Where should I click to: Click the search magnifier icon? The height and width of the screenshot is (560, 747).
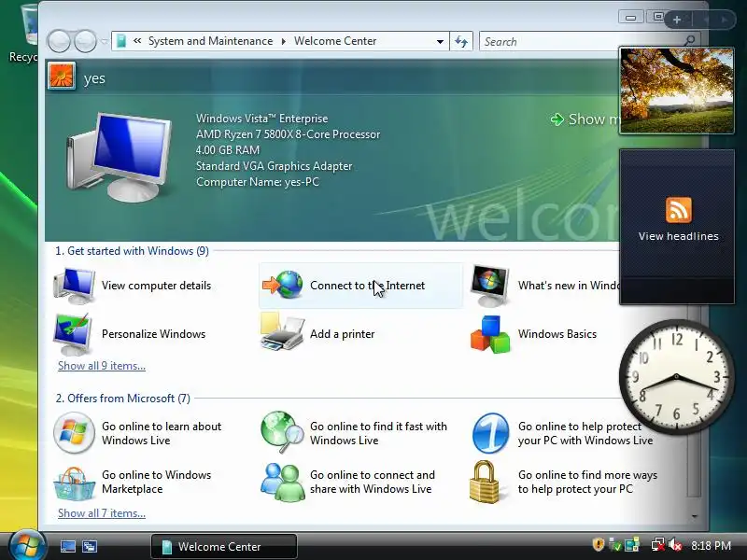(x=689, y=41)
